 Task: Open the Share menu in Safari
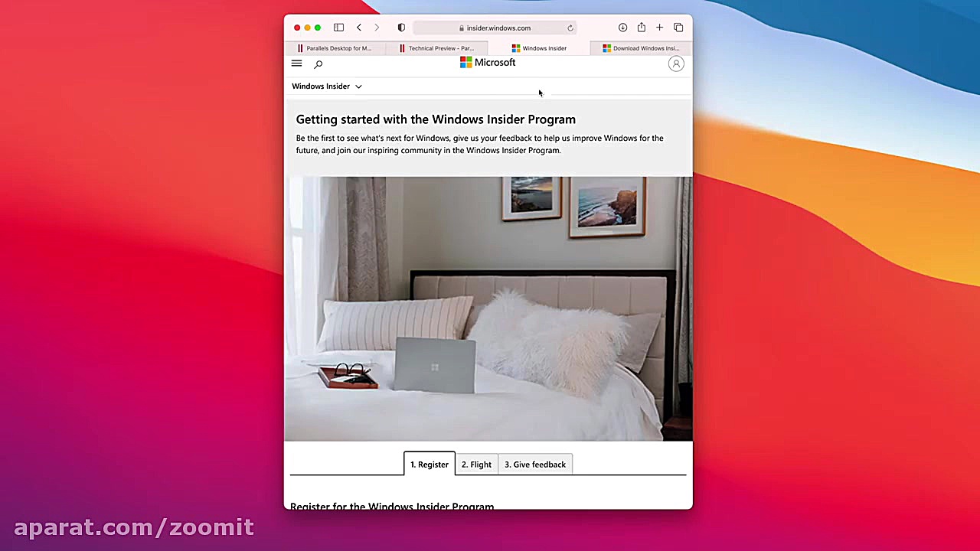point(641,28)
